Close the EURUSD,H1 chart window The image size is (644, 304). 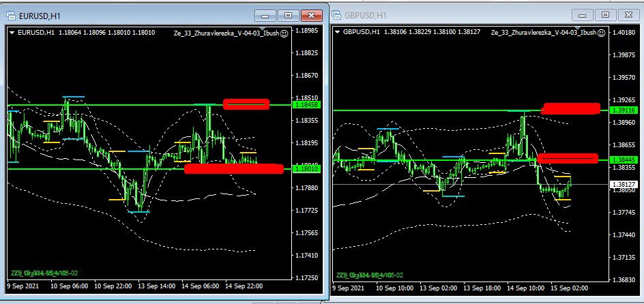[312, 15]
